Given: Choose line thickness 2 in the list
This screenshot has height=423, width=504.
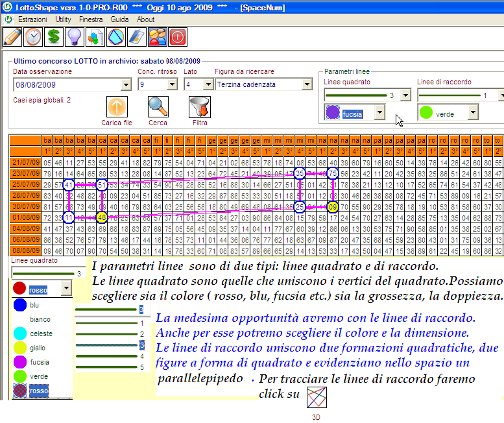Looking at the screenshot, I should (110, 334).
